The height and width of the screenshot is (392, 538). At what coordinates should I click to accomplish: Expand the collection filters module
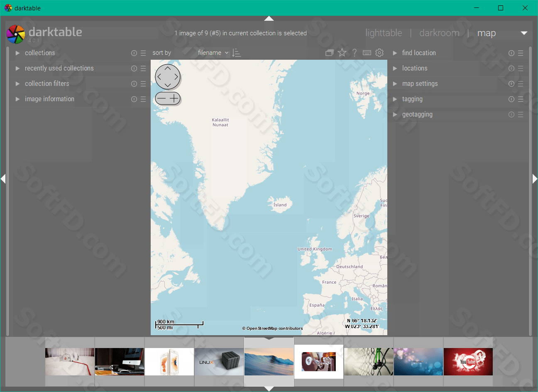pyautogui.click(x=17, y=84)
